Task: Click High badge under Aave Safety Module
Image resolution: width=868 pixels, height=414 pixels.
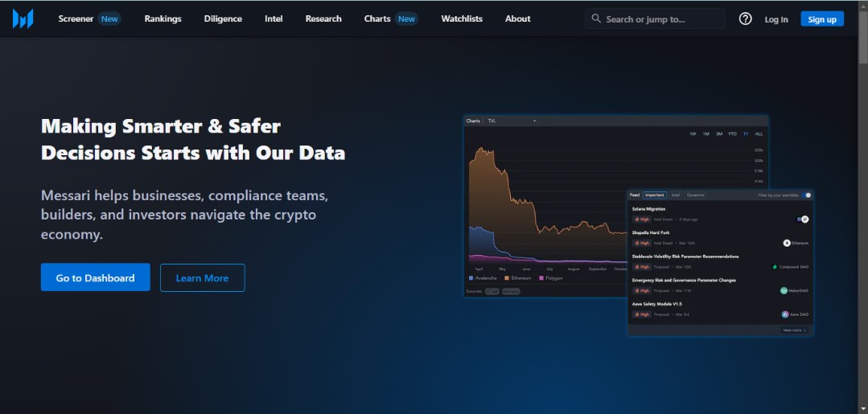Action: point(642,314)
